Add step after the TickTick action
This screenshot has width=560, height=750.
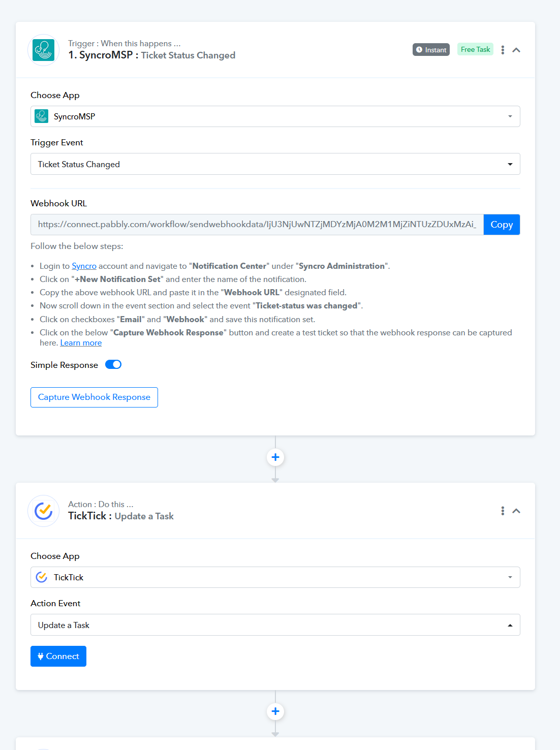(275, 711)
